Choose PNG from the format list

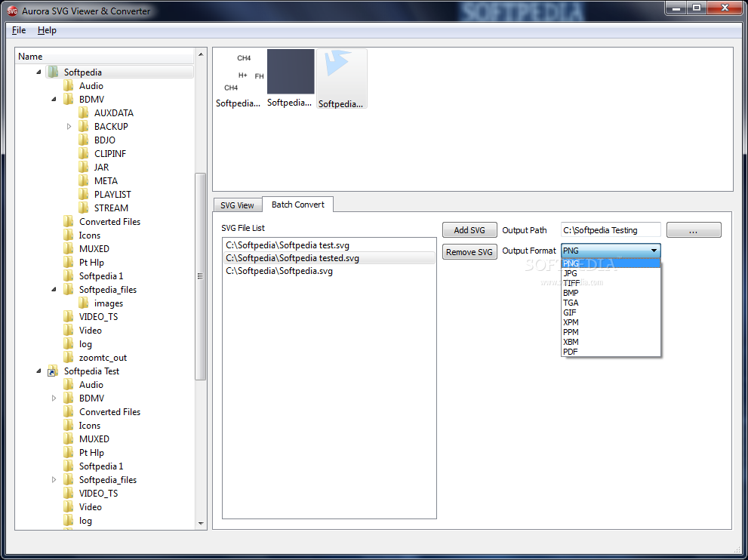click(611, 263)
